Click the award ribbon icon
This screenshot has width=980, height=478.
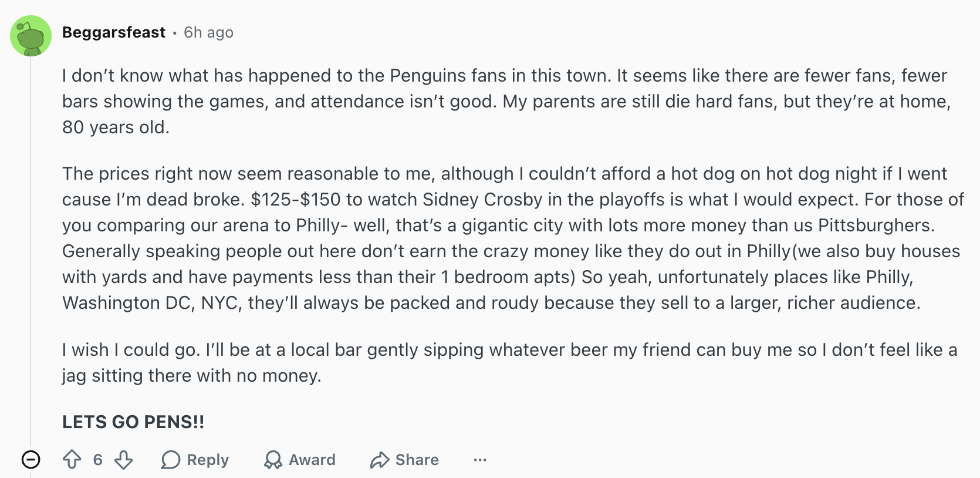[x=273, y=460]
